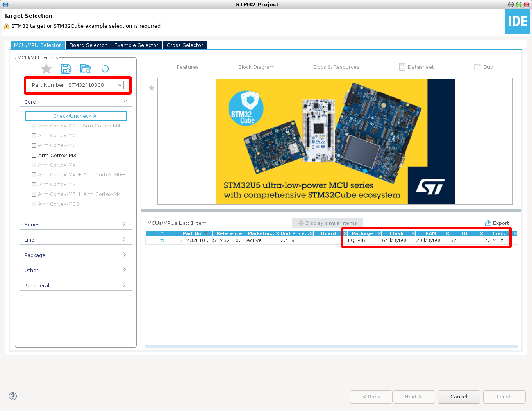This screenshot has height=411, width=532.
Task: Select the 64 kBytes flash cell
Action: pyautogui.click(x=398, y=240)
